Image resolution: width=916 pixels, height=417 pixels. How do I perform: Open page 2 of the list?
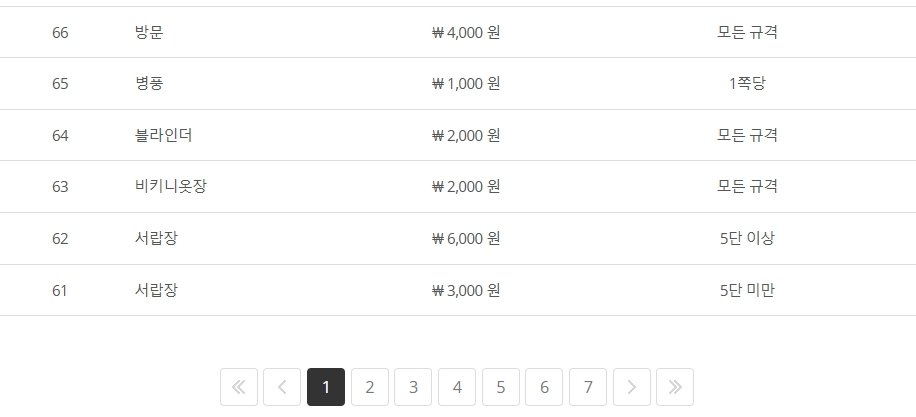(369, 387)
